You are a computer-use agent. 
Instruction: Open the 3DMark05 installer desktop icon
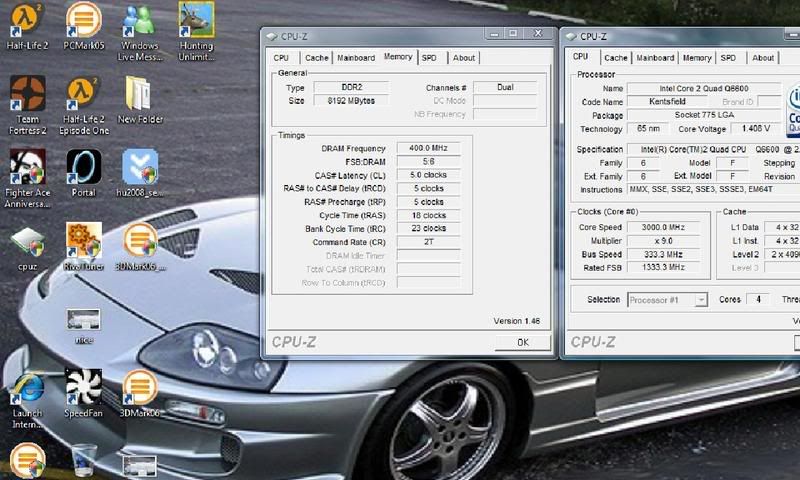(x=140, y=246)
